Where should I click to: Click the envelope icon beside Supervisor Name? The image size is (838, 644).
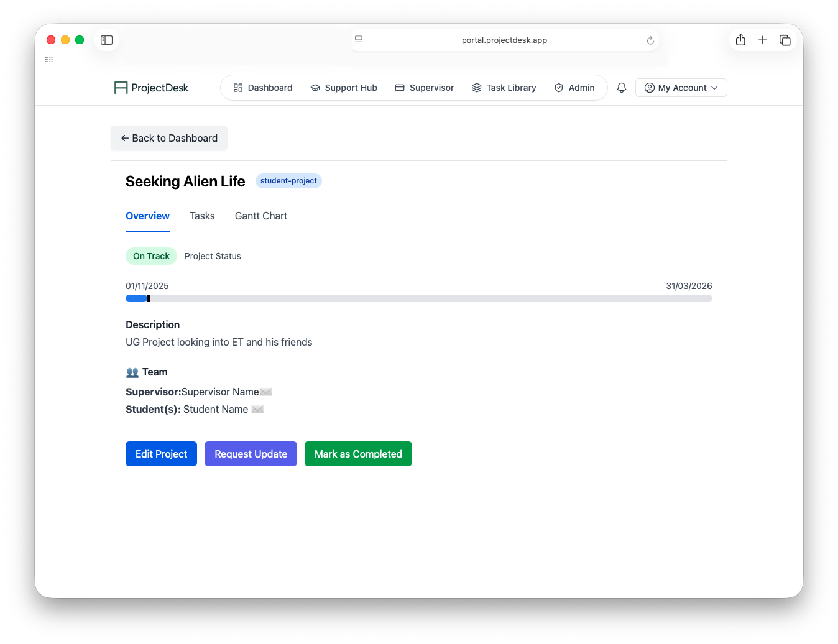[266, 392]
